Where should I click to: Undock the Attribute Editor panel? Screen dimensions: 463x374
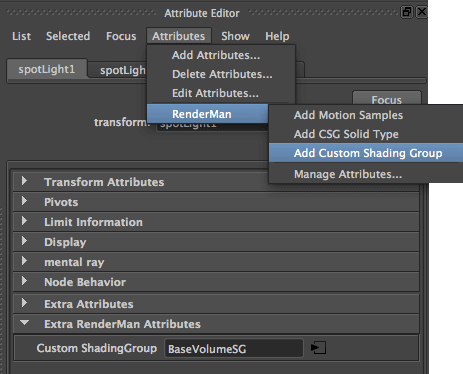click(407, 12)
